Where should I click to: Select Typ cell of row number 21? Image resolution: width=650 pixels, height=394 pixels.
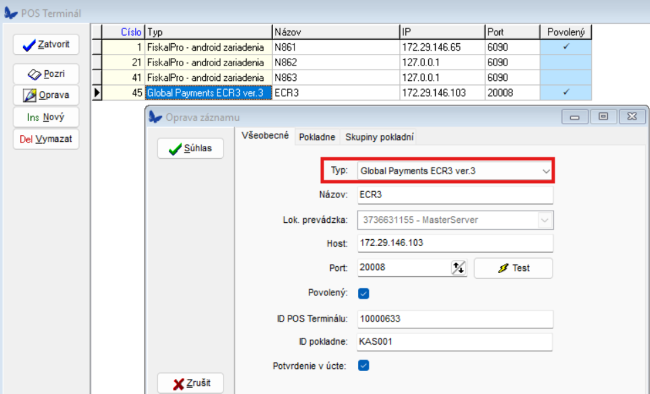[208, 62]
